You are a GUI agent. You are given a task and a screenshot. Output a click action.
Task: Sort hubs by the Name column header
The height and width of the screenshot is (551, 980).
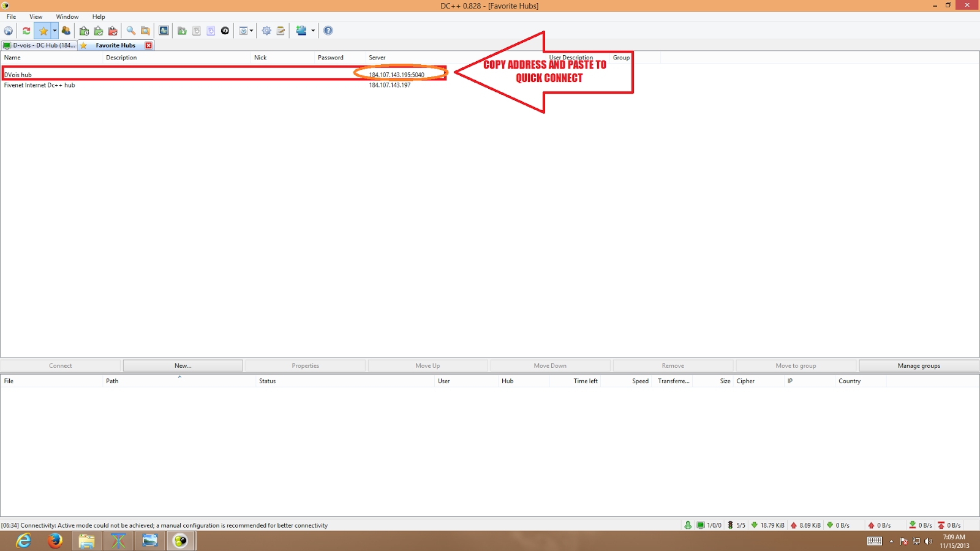(51, 58)
